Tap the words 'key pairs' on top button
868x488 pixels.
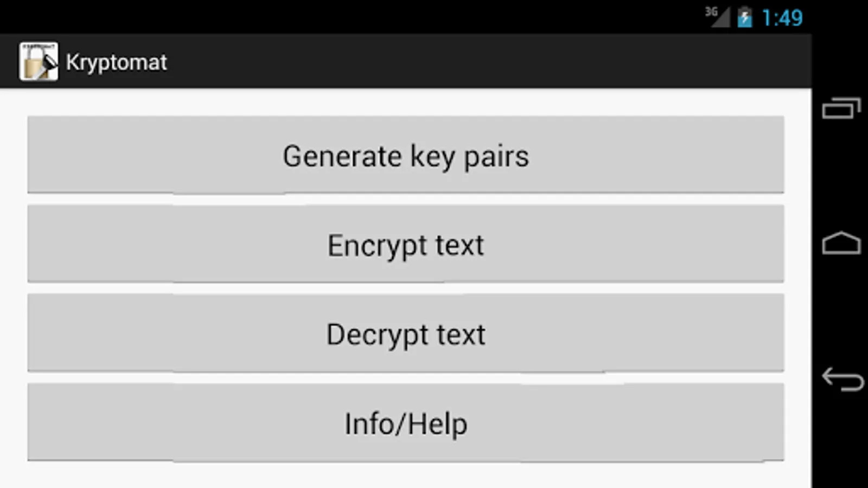point(469,157)
